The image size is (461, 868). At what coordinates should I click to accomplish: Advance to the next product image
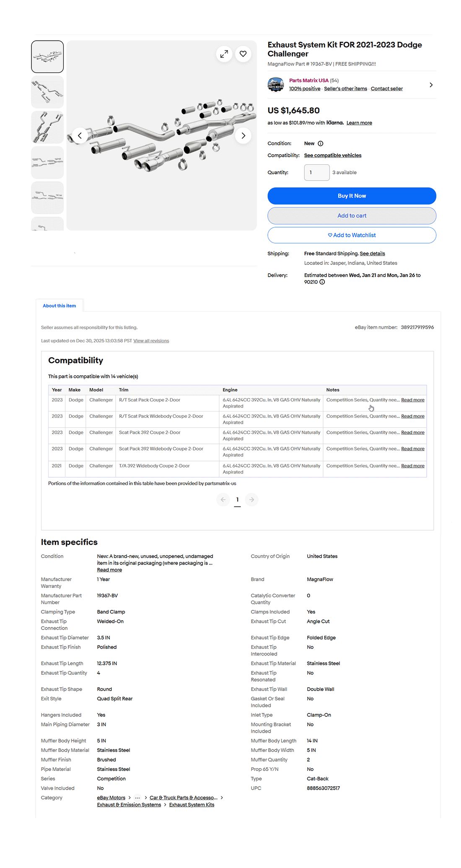[243, 136]
